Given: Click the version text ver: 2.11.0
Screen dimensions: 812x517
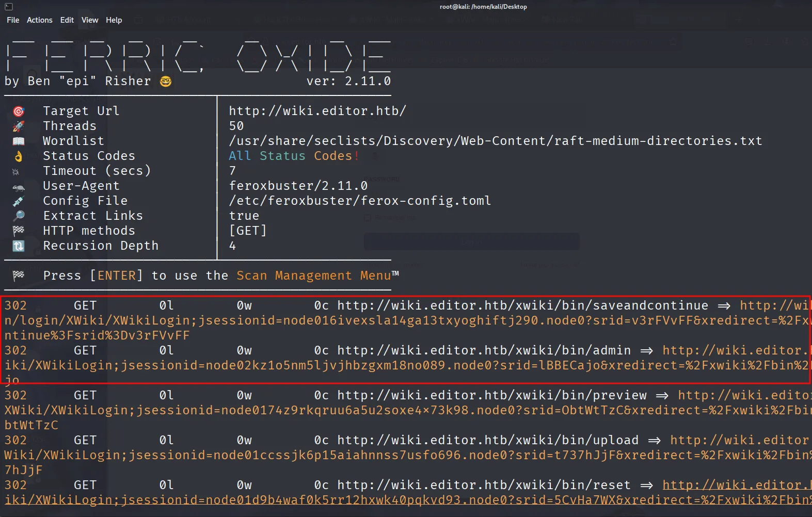Looking at the screenshot, I should pos(348,81).
